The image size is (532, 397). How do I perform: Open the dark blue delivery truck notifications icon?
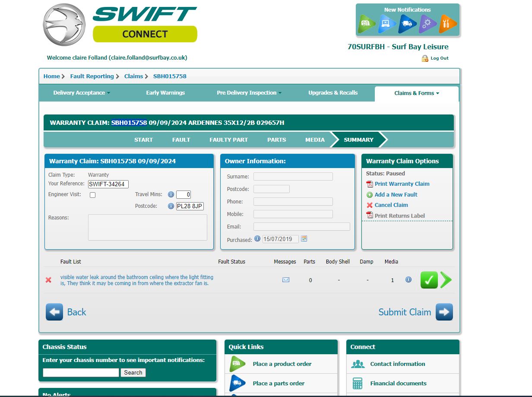[x=407, y=24]
